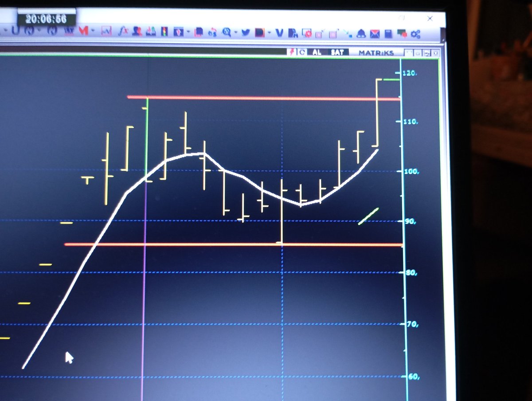Viewport: 532px width, 401px height.
Task: Open the magnifier search icon
Action: [227, 32]
